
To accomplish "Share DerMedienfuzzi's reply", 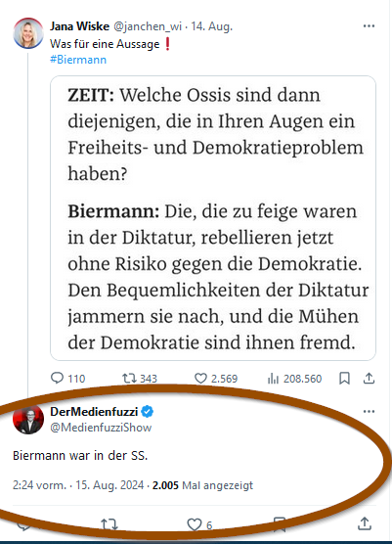I will click(365, 523).
